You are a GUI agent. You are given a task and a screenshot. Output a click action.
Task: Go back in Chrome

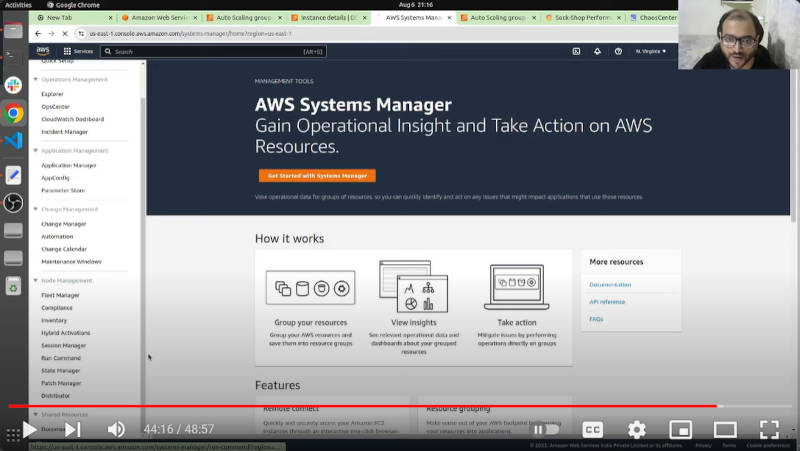(x=38, y=34)
